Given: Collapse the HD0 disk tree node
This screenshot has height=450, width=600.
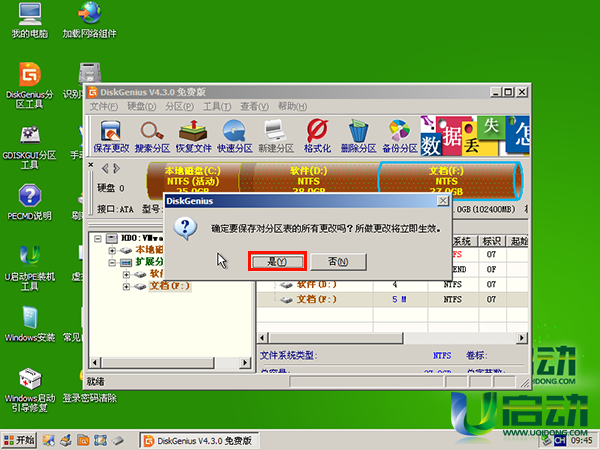Looking at the screenshot, I should 98,238.
